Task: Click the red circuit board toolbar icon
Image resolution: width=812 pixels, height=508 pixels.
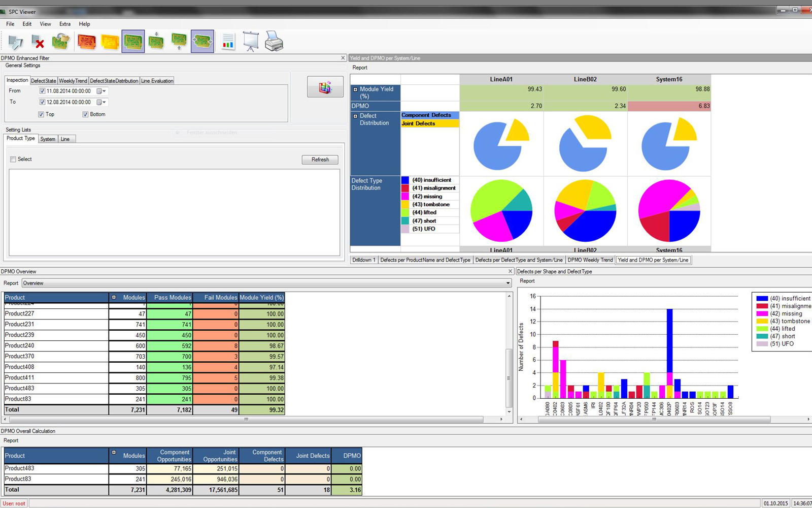Action: 87,42
